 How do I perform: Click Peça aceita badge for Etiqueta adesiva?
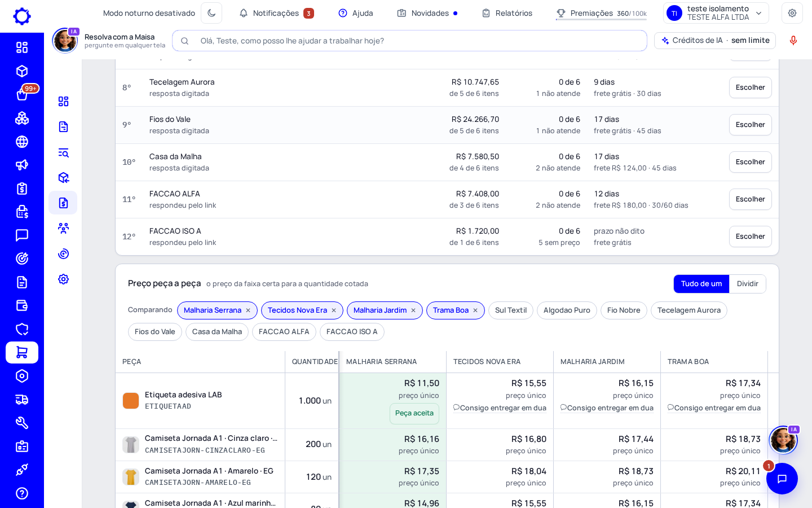[x=414, y=414]
